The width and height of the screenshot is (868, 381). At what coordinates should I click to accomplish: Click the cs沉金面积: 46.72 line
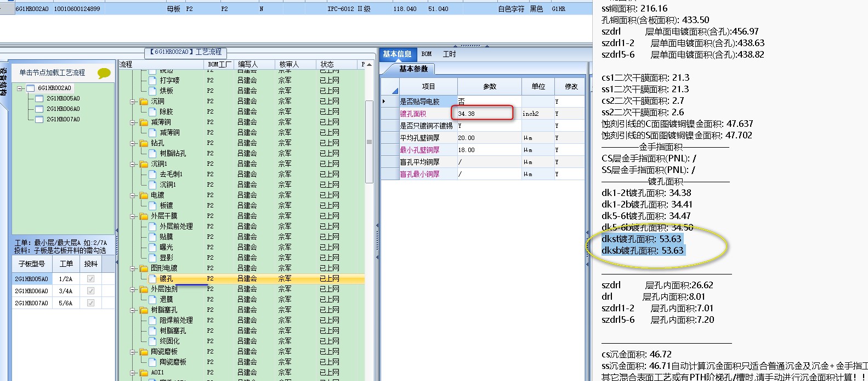point(637,354)
